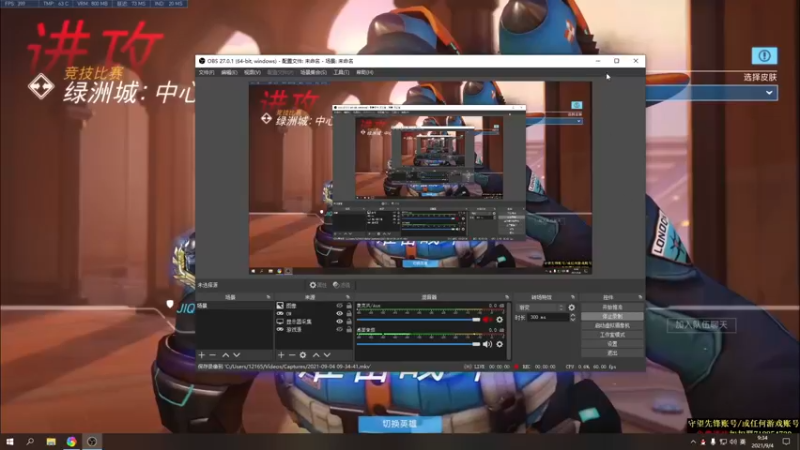
Task: Pop out controls dock via header icon
Action: (x=640, y=297)
